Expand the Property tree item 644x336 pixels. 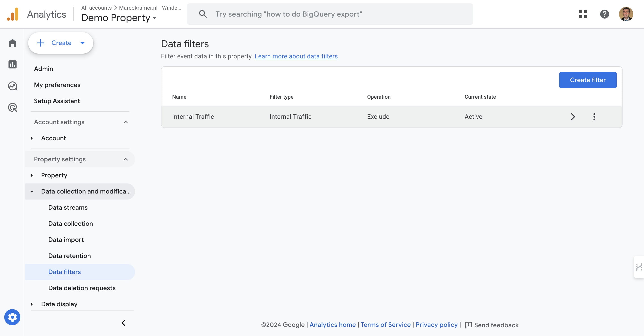click(32, 175)
